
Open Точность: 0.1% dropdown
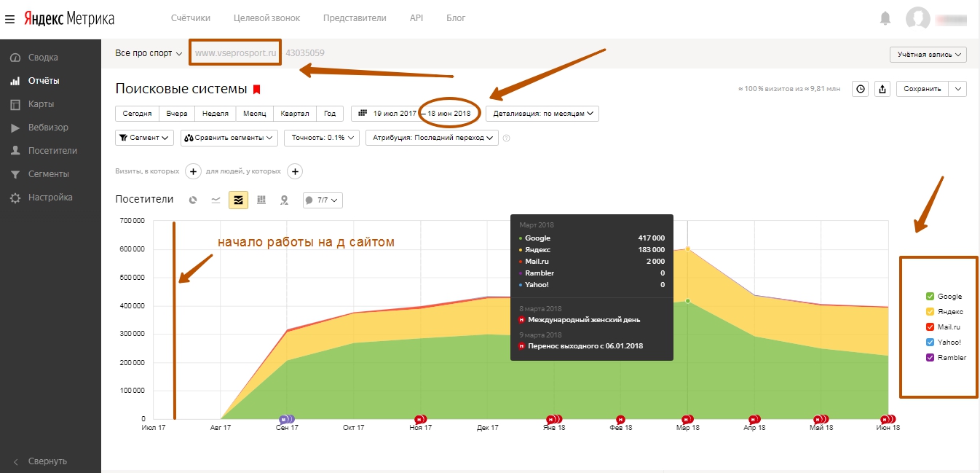(x=321, y=138)
